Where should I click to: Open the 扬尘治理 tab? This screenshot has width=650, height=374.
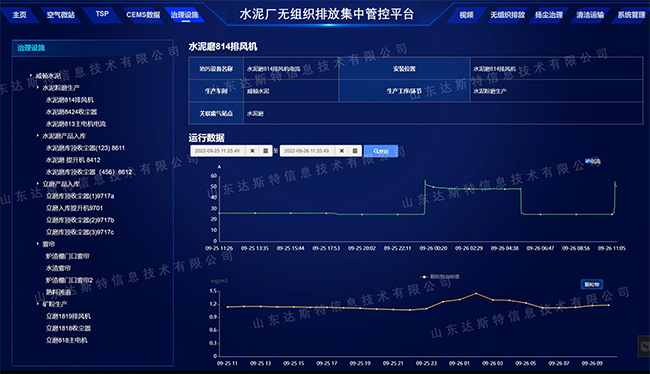549,15
